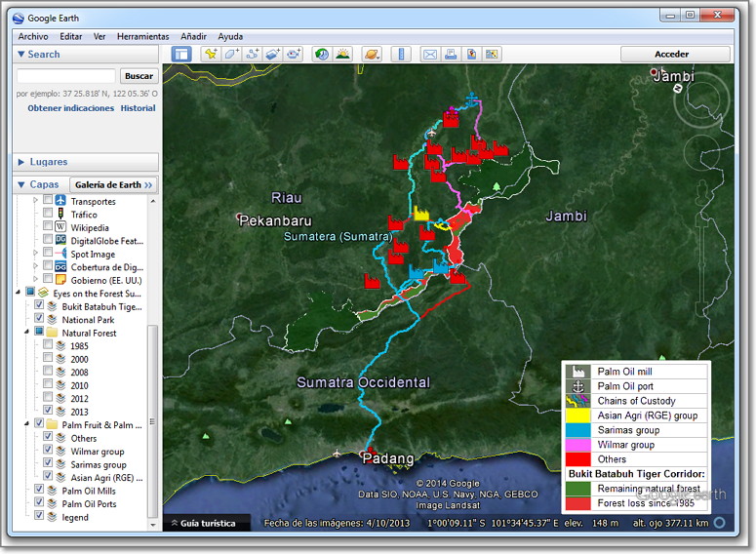756x554 pixels.
Task: Expand the Gobierno (EE. UU.) node
Action: pyautogui.click(x=35, y=279)
